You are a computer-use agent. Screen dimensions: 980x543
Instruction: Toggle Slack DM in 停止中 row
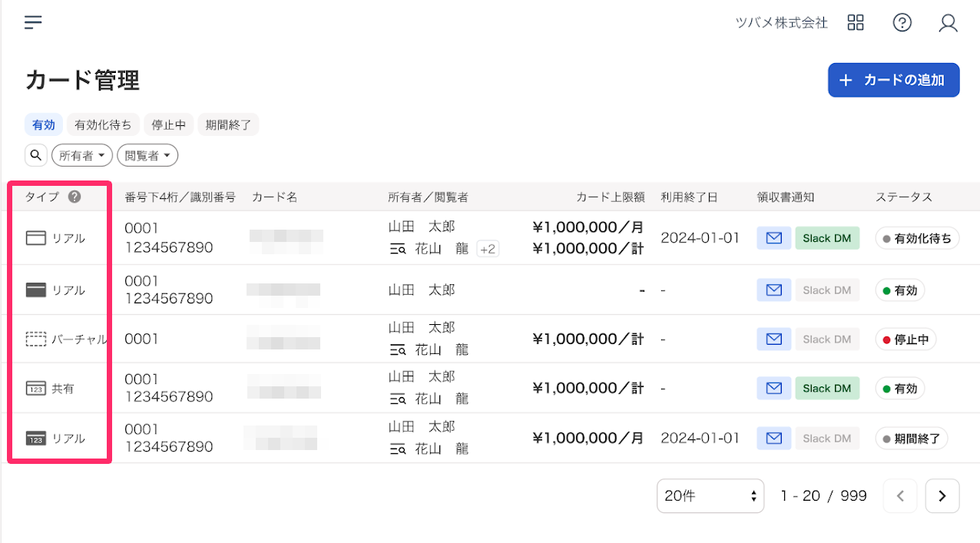pyautogui.click(x=827, y=339)
